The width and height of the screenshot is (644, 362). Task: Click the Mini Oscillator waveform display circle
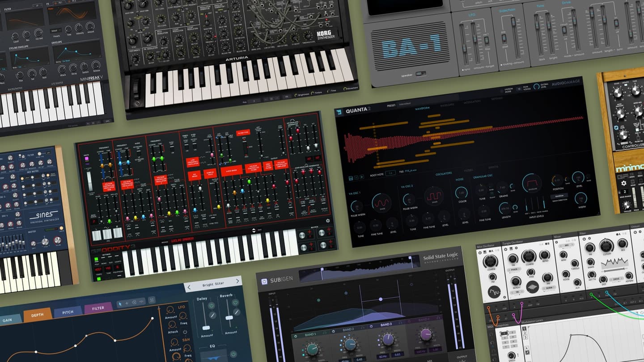pyautogui.click(x=494, y=292)
